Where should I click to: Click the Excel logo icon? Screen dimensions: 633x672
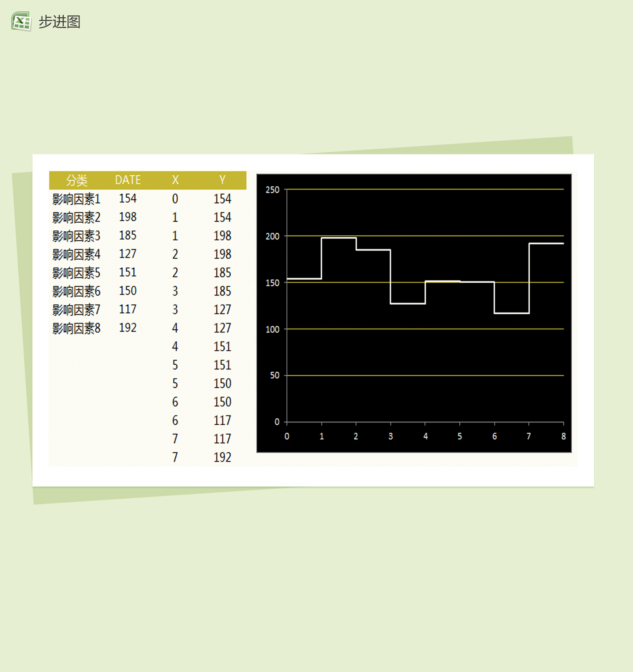coord(21,21)
